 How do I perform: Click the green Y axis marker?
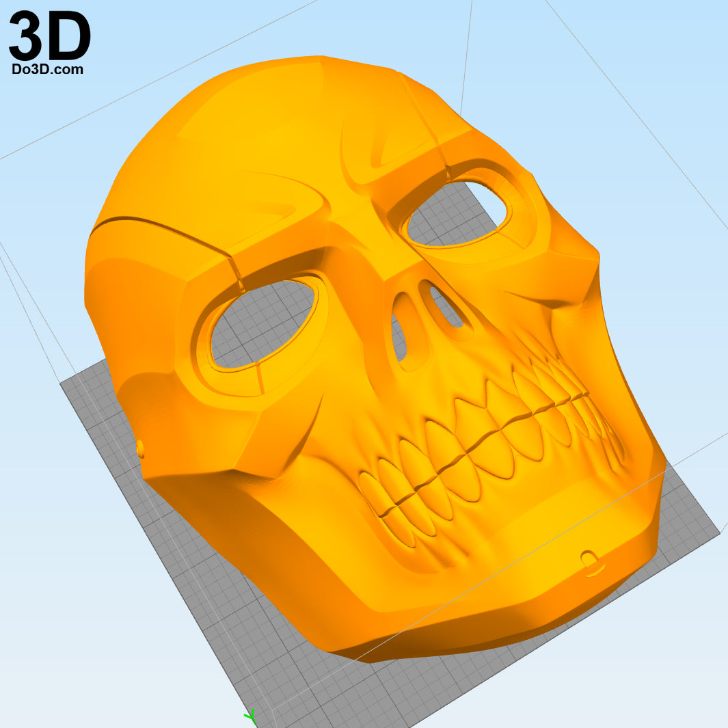click(x=251, y=718)
